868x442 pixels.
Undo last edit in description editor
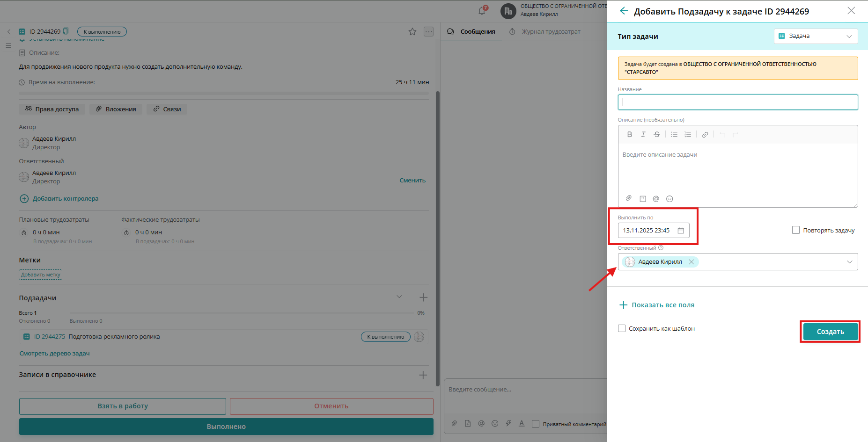722,135
